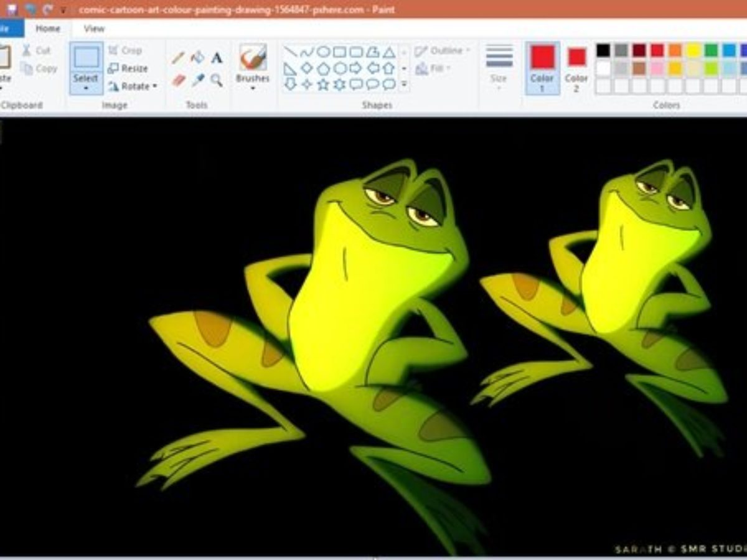
Task: Choose the Up arrow shape
Action: pyautogui.click(x=388, y=68)
